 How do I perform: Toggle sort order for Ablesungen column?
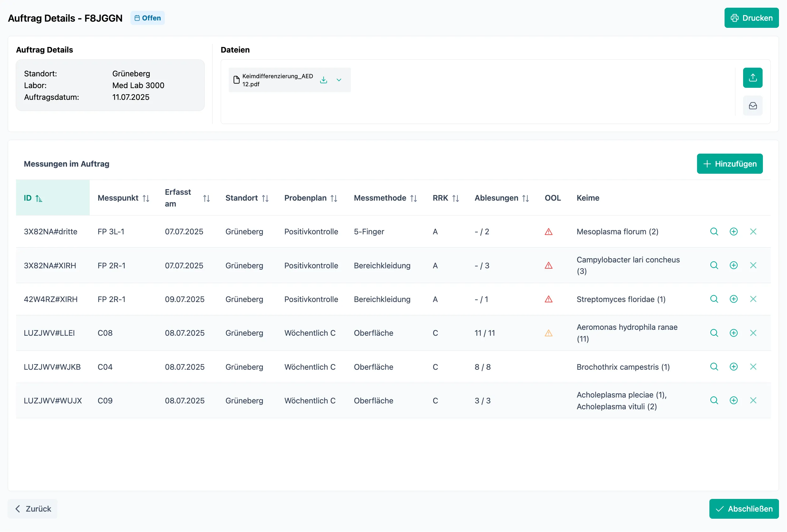[525, 198]
